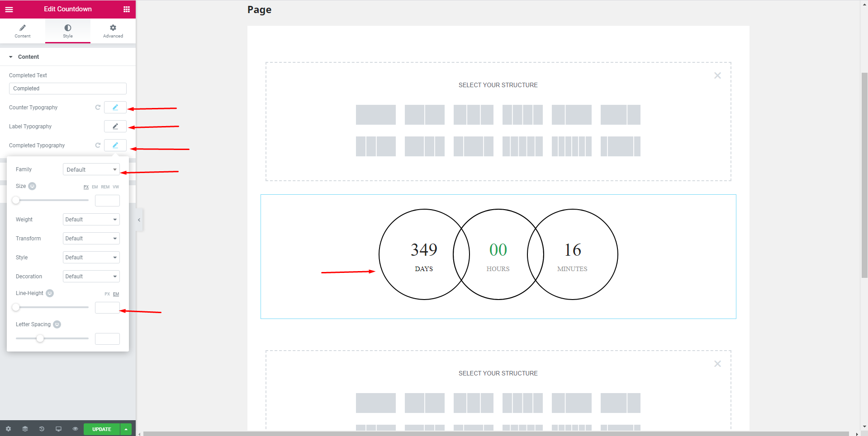
Task: Select EM unit for Line-Height
Action: [x=116, y=294]
